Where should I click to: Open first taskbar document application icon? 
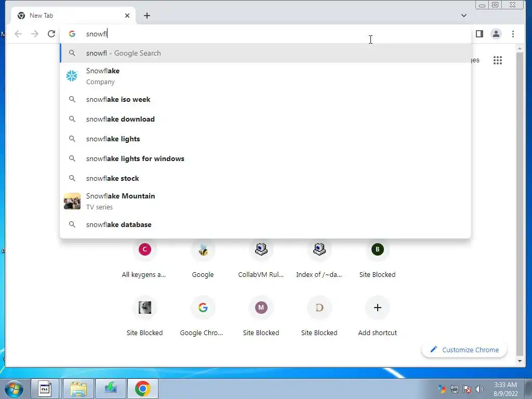click(x=45, y=389)
